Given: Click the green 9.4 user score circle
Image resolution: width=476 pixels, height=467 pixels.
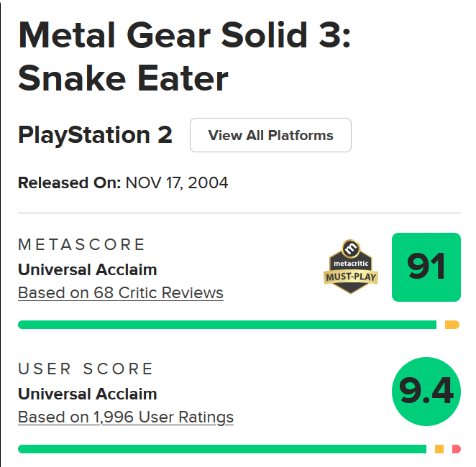Looking at the screenshot, I should (x=426, y=392).
